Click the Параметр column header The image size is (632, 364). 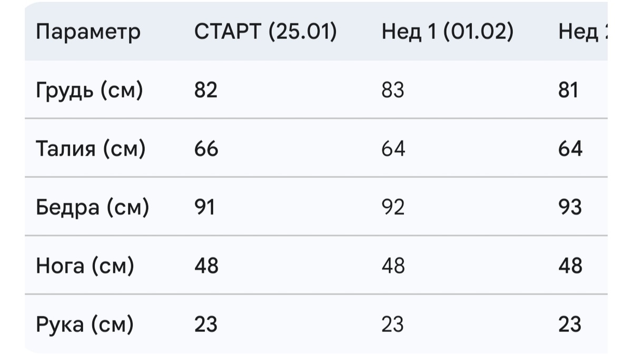[88, 33]
